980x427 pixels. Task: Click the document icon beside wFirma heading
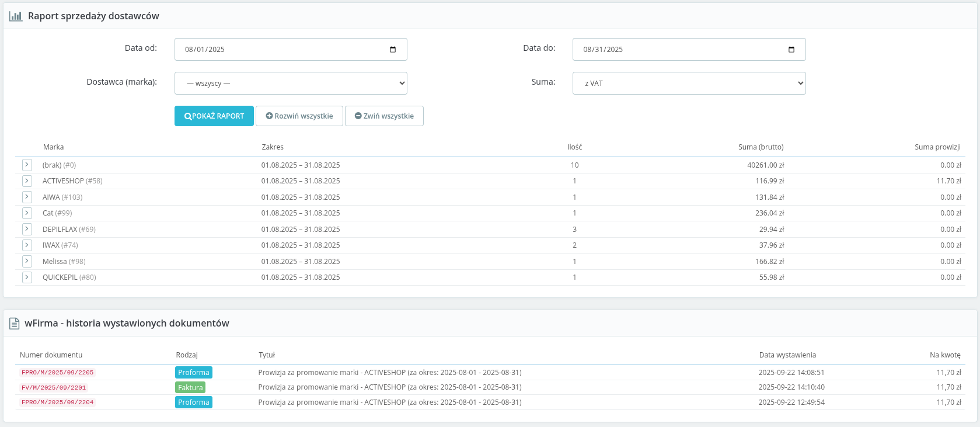(x=15, y=324)
